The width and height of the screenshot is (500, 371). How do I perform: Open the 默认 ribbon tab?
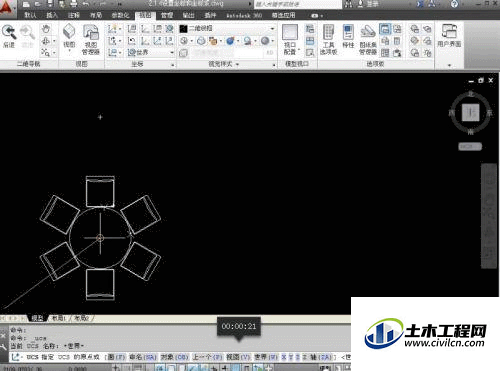30,15
